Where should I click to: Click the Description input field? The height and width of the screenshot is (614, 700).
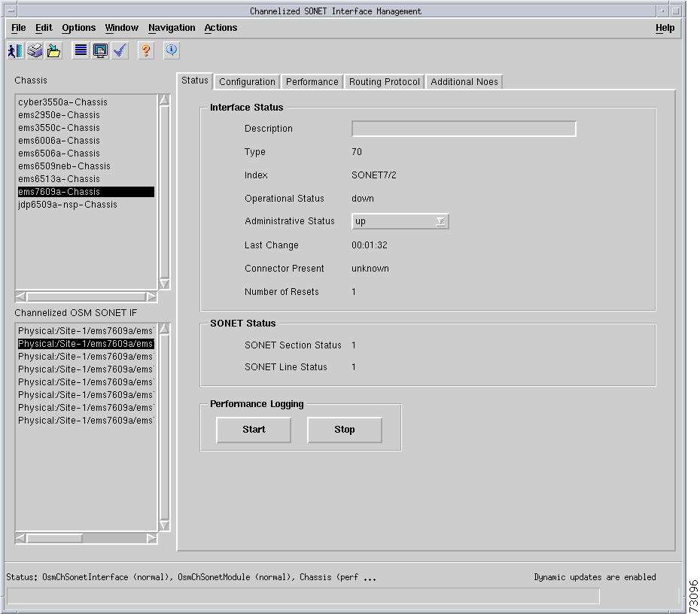[x=464, y=129]
